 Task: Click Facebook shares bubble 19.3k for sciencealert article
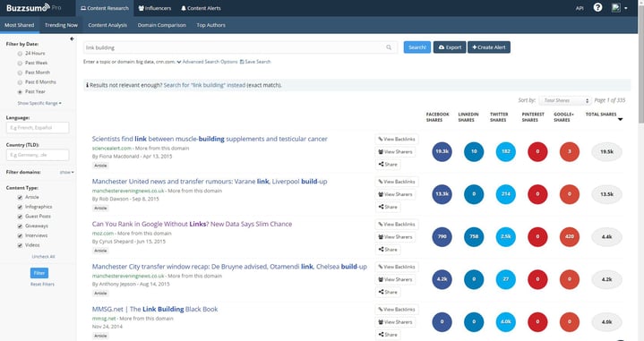(x=442, y=151)
